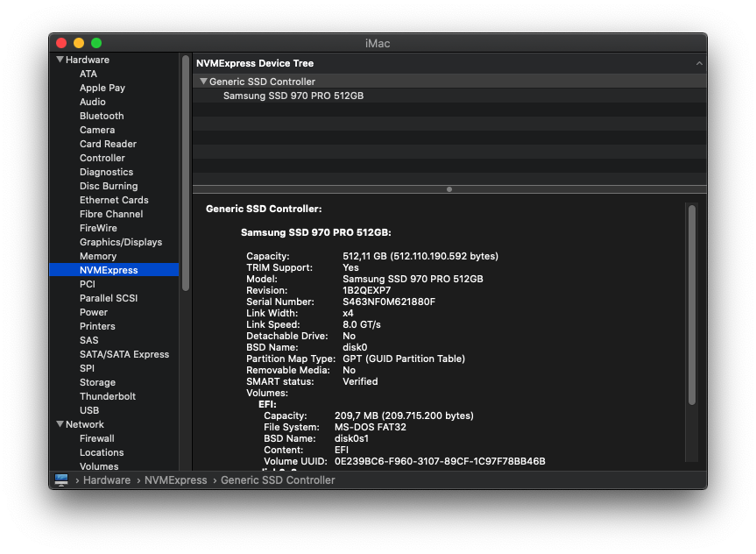Open Parallel SCSI entry
Screen dimensions: 756x554
click(x=109, y=298)
